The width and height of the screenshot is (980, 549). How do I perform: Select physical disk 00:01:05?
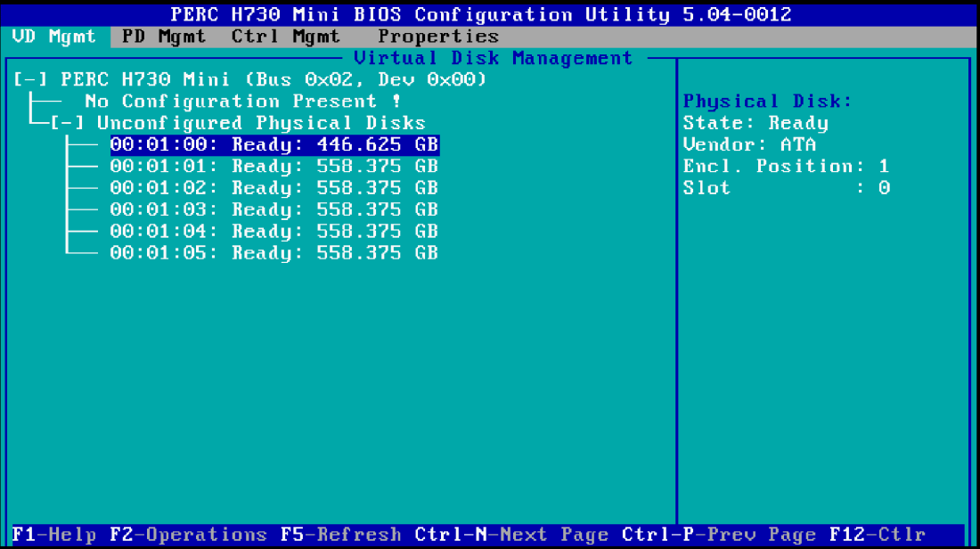(274, 253)
